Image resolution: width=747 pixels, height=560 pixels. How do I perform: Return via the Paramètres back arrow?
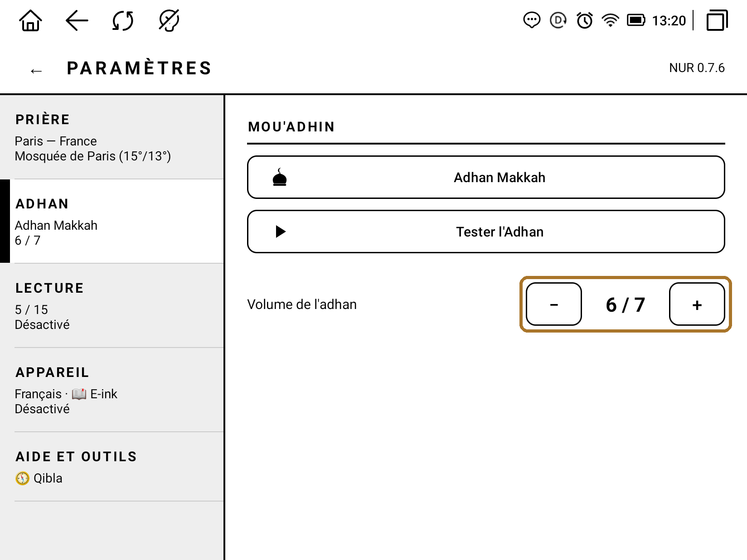(x=36, y=71)
